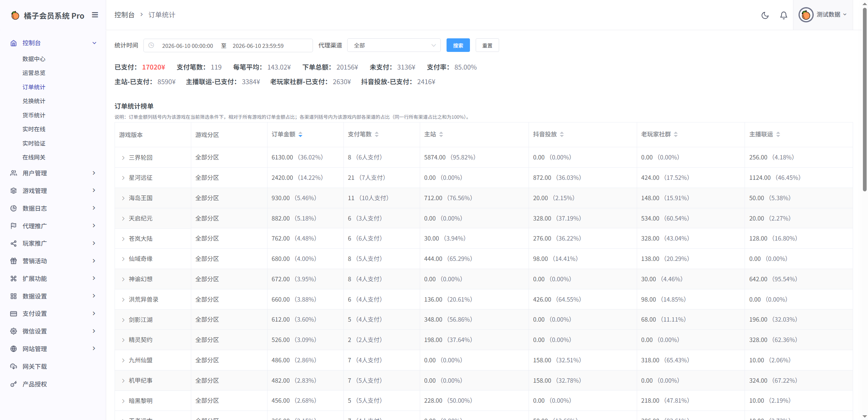Open 实时在线 menu item
The height and width of the screenshot is (420, 868).
[x=34, y=129]
